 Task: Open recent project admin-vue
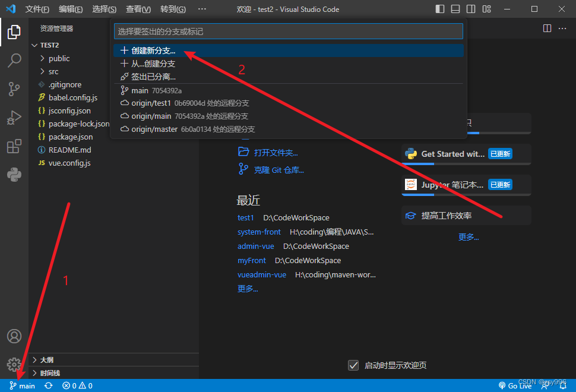(256, 246)
